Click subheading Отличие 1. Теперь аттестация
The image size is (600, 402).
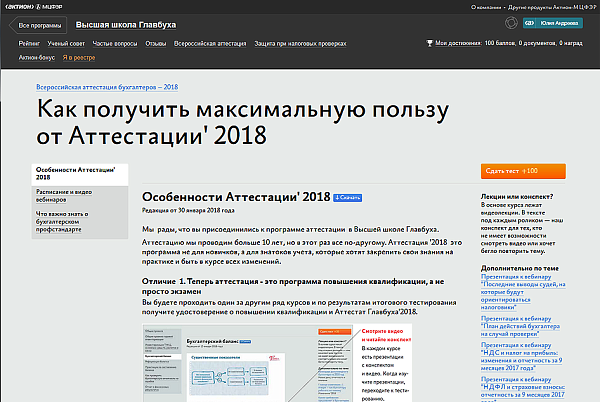click(293, 286)
